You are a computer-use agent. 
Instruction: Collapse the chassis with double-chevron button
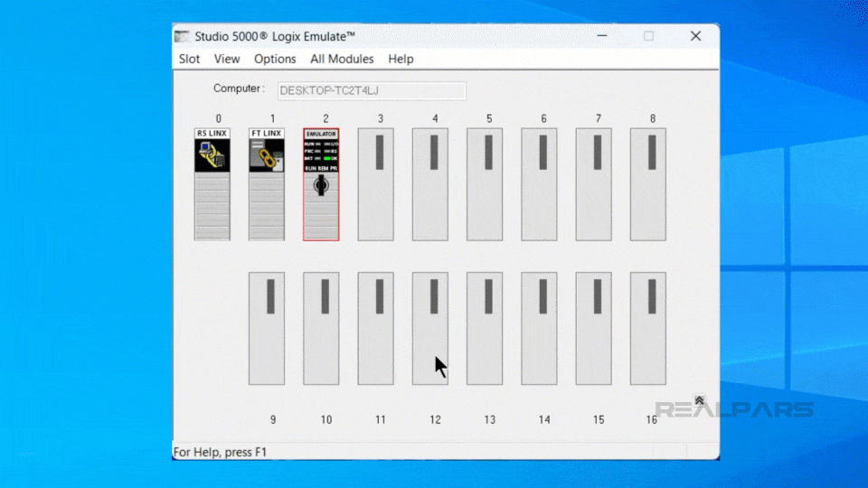(x=699, y=400)
